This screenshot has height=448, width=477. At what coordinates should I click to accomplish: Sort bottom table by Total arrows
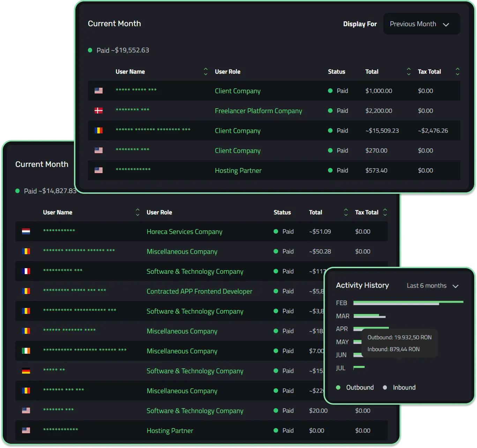pos(346,212)
